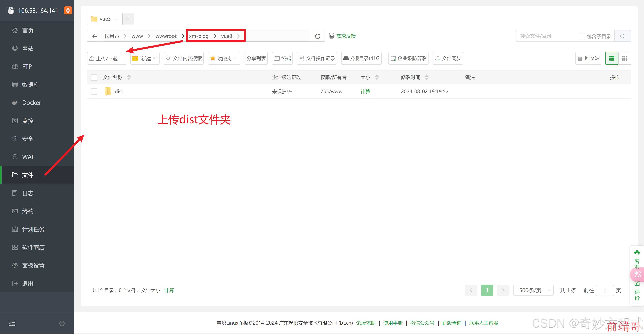The width and height of the screenshot is (644, 334).
Task: Open the 终端 terminal toolbar button
Action: (282, 58)
